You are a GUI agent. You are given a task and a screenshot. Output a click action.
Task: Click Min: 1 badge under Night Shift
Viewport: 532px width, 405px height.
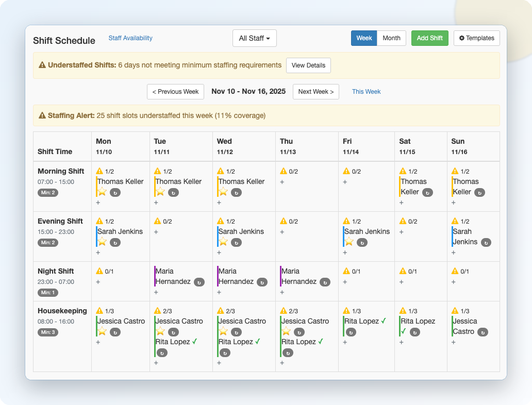pyautogui.click(x=48, y=292)
